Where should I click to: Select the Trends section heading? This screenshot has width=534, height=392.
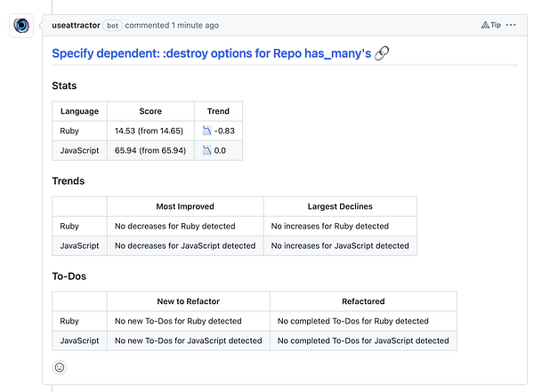[69, 181]
